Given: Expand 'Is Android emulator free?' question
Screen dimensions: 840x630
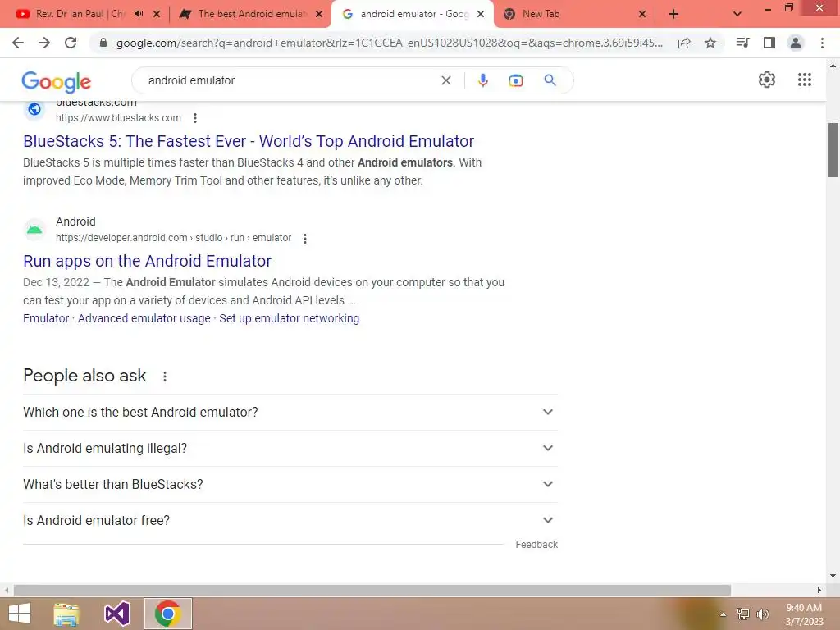Looking at the screenshot, I should coord(290,520).
